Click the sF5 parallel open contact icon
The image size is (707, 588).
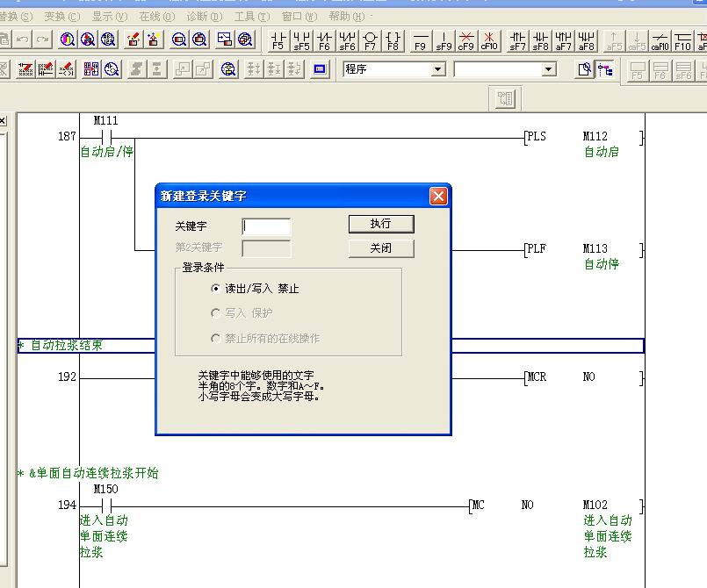pyautogui.click(x=301, y=40)
